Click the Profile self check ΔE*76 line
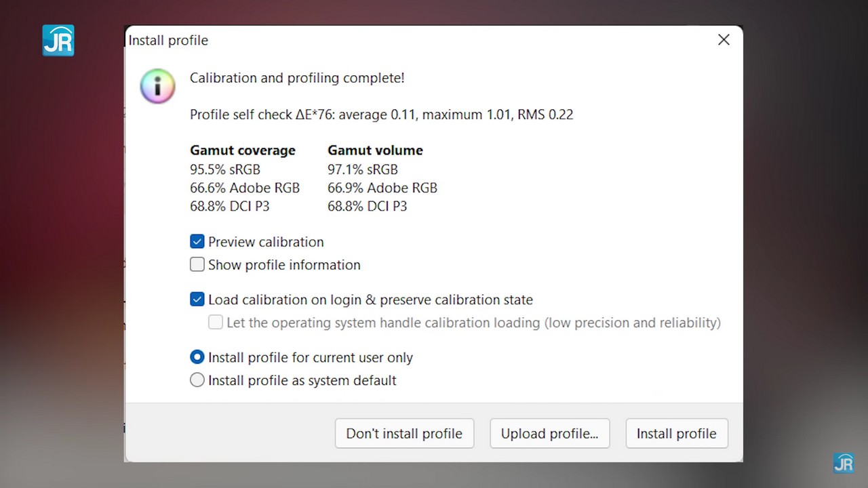Image resolution: width=868 pixels, height=488 pixels. click(x=381, y=115)
